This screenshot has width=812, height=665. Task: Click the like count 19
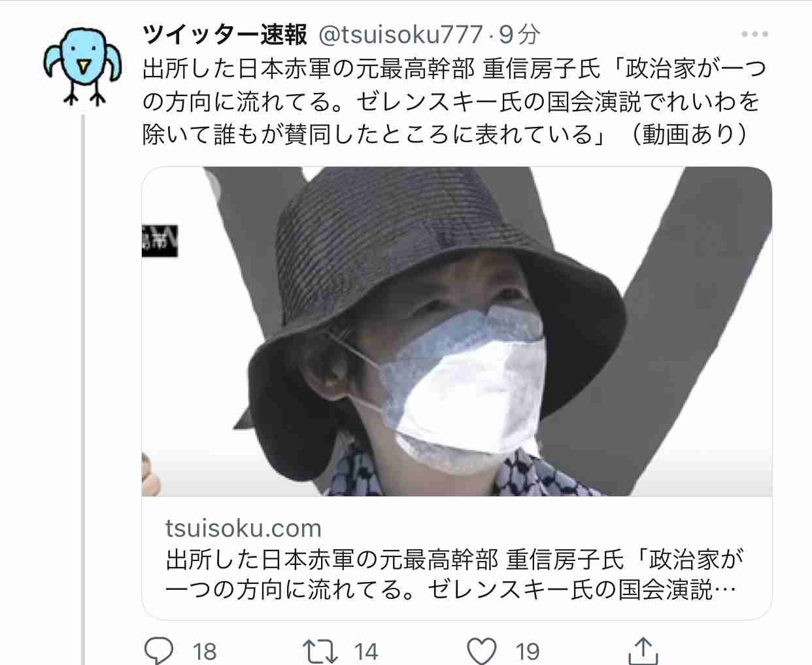click(x=528, y=652)
